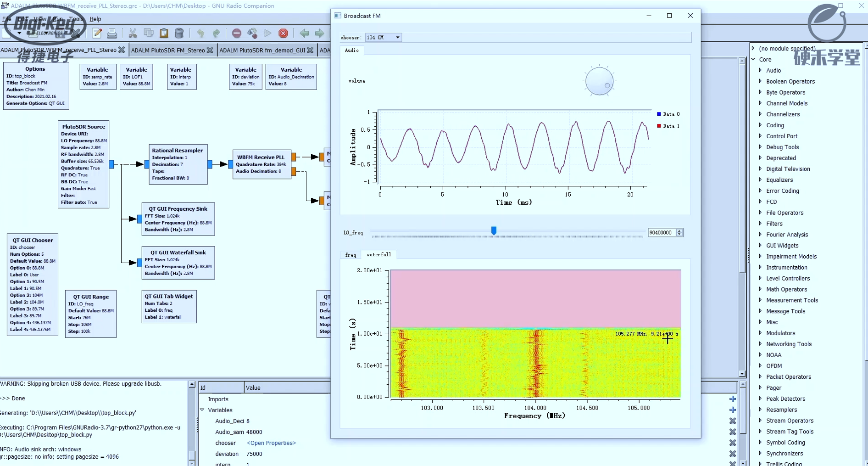Image resolution: width=868 pixels, height=466 pixels.
Task: Open the chooser frequency dropdown in Broadcast FM
Action: (x=384, y=37)
